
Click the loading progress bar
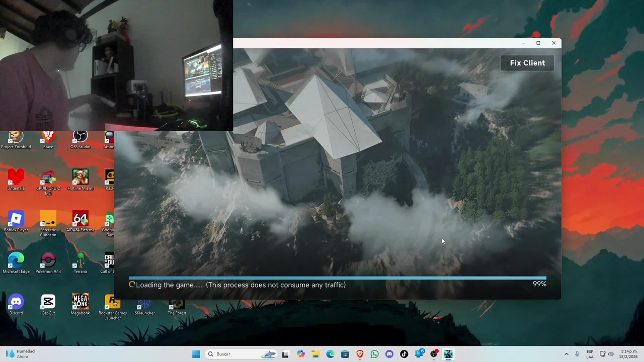click(337, 278)
